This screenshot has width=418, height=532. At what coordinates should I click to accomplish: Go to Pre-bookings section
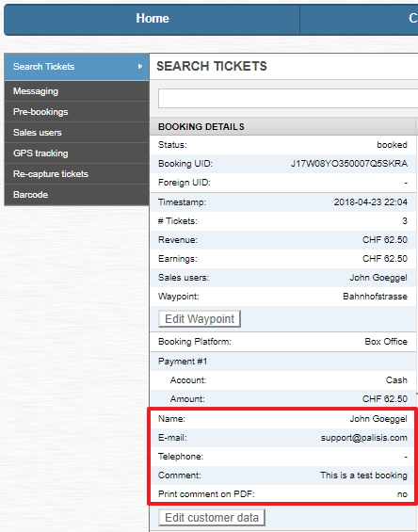(x=76, y=112)
